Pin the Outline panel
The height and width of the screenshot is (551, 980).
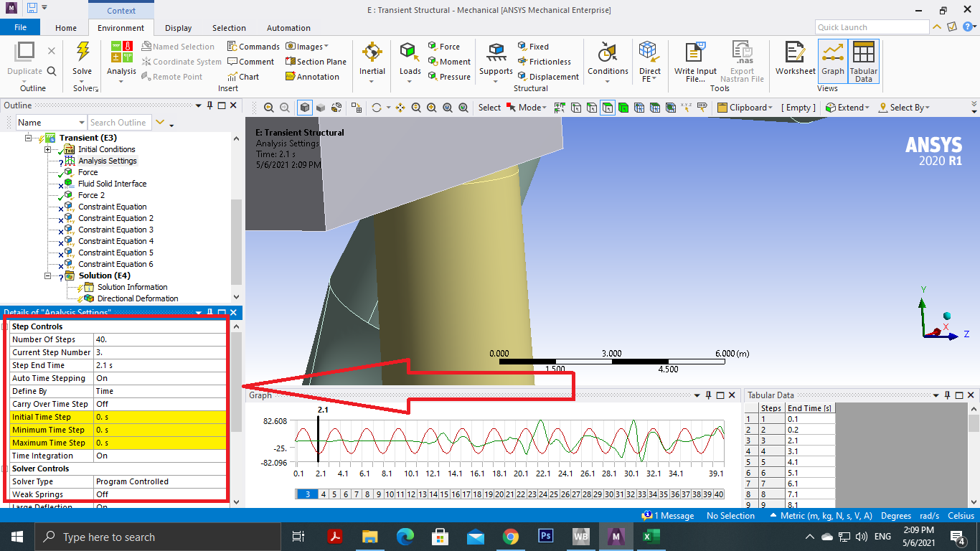pyautogui.click(x=209, y=105)
